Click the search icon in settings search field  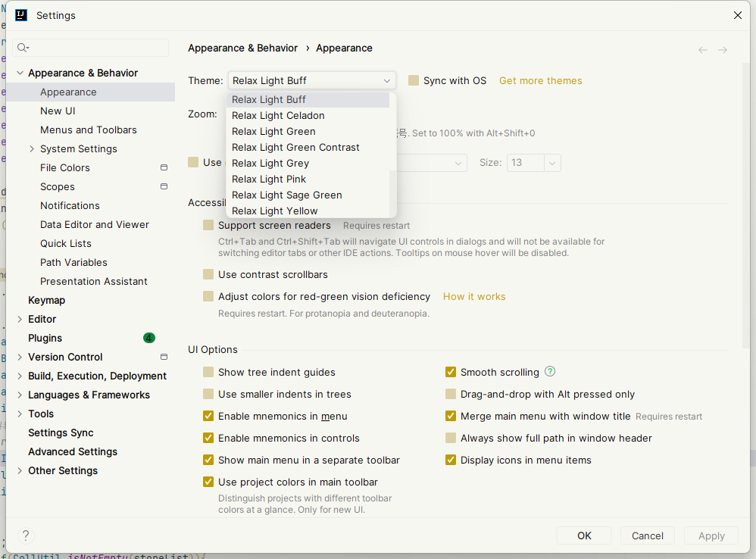pyautogui.click(x=23, y=48)
